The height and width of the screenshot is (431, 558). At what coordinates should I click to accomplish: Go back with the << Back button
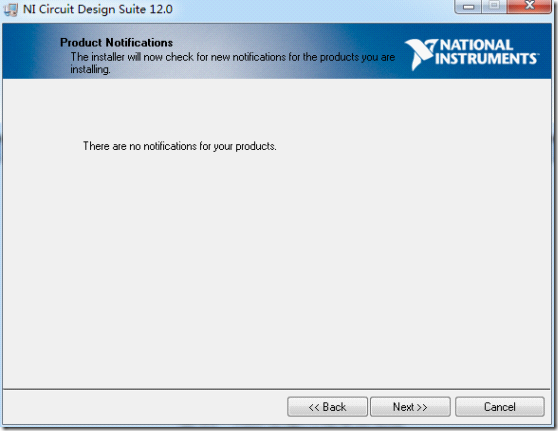(x=327, y=406)
